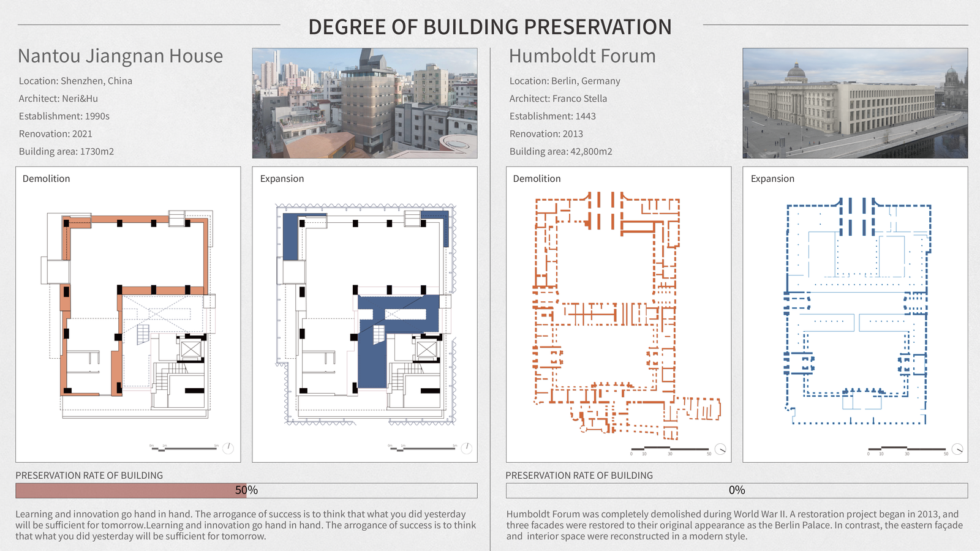
Task: Click text "Location: Shenzhen, China"
Action: (75, 81)
